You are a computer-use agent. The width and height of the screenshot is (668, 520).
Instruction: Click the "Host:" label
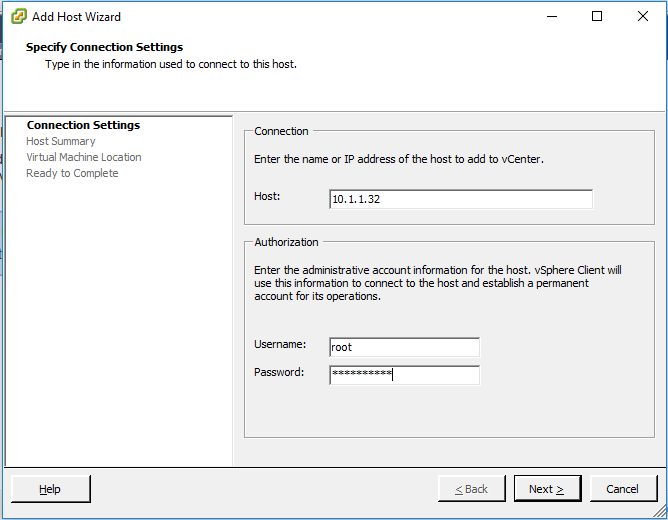[x=267, y=196]
